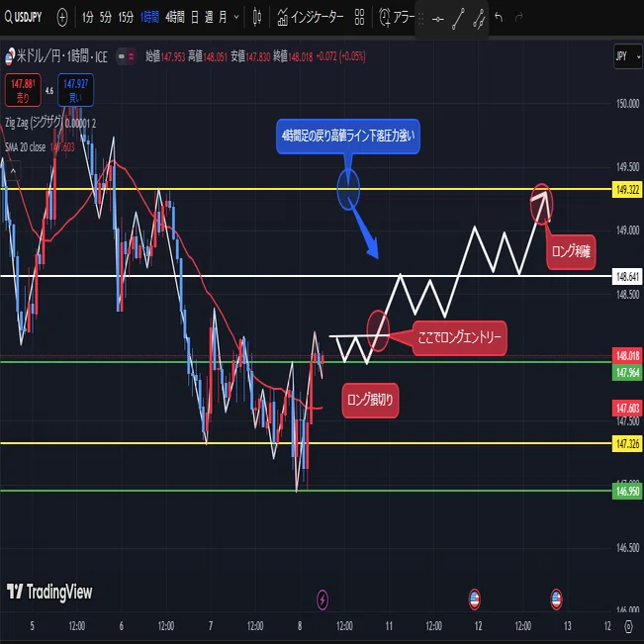This screenshot has width=644, height=644.
Task: Switch to the 4時間 timeframe
Action: coord(175,17)
